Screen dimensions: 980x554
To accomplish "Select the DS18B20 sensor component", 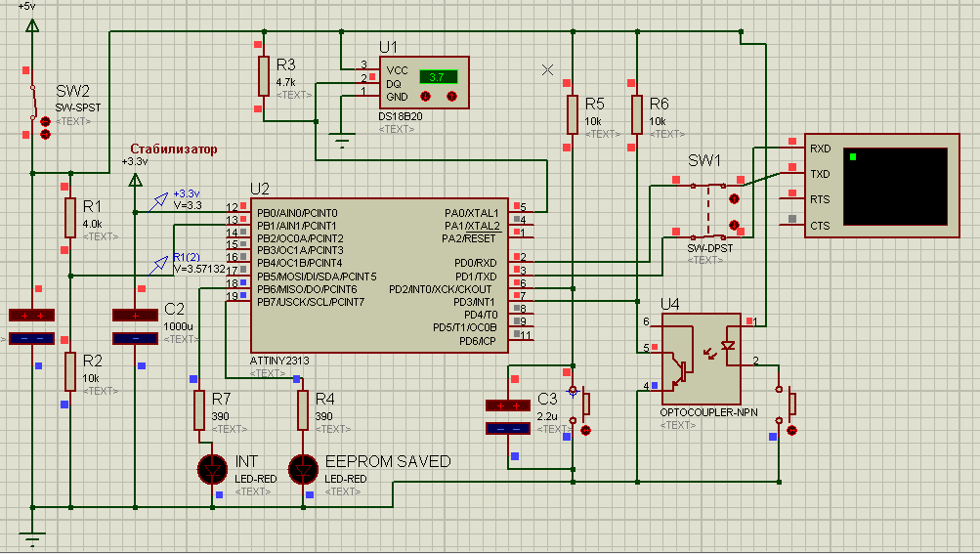I will 424,82.
